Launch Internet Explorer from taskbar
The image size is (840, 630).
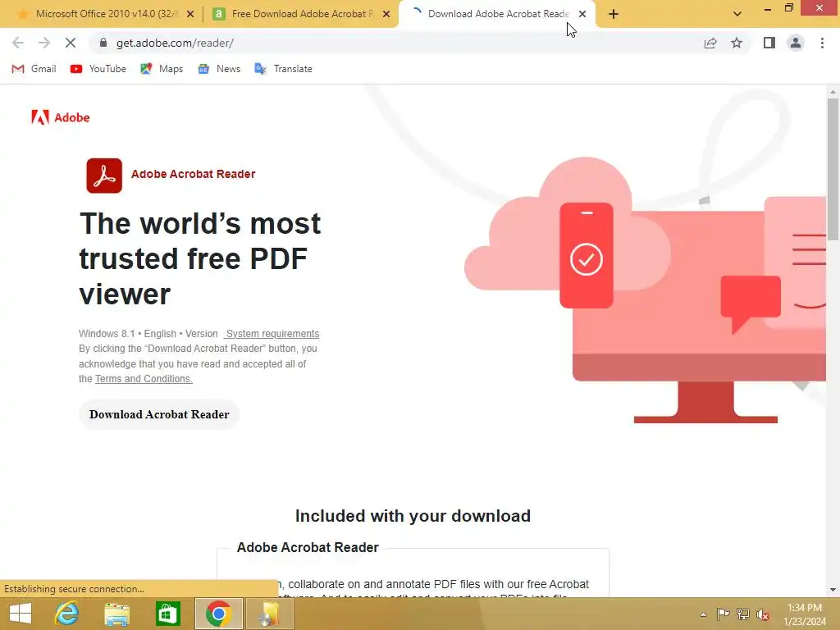point(67,614)
